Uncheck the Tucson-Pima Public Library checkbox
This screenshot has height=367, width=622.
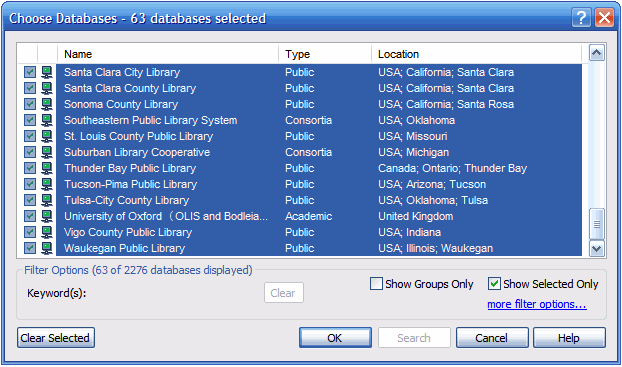coord(30,184)
